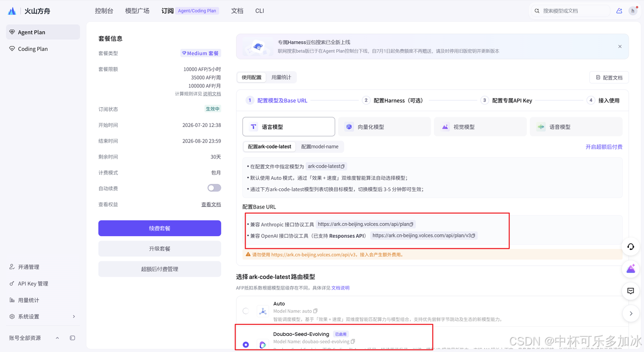Open the purple AI assistant floating icon
The width and height of the screenshot is (644, 352).
(x=631, y=269)
